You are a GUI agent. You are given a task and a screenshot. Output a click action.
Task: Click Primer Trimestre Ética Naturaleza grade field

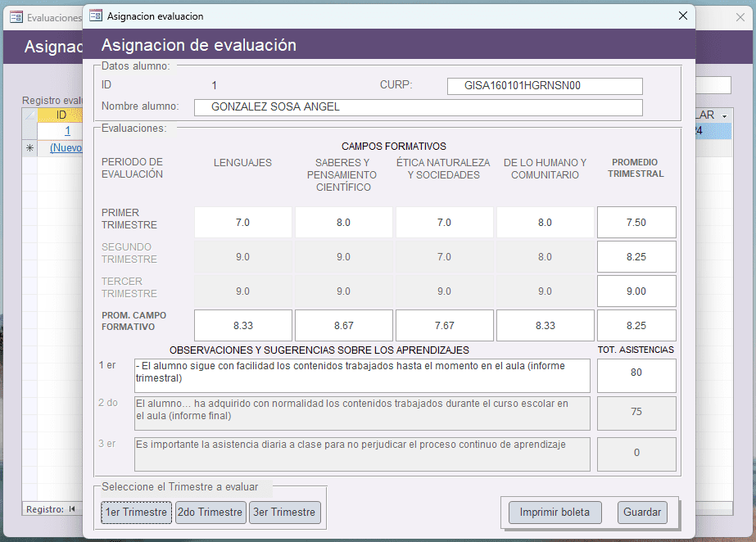(445, 222)
